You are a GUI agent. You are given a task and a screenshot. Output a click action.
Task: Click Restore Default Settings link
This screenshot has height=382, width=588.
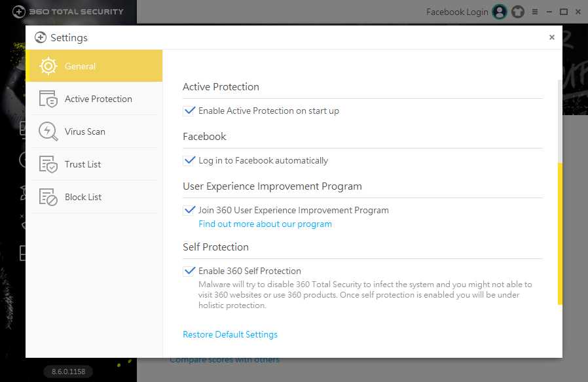pos(230,335)
